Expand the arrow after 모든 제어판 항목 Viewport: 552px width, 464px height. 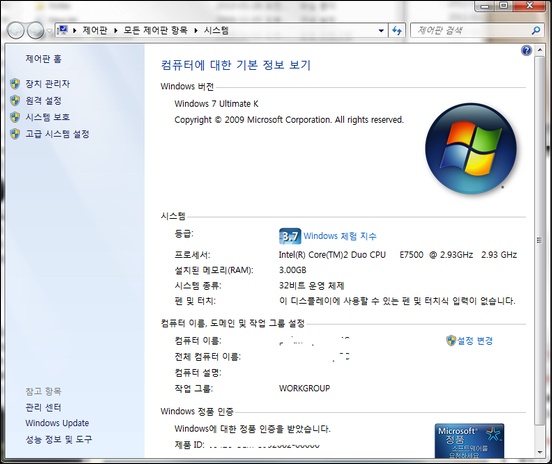point(196,31)
